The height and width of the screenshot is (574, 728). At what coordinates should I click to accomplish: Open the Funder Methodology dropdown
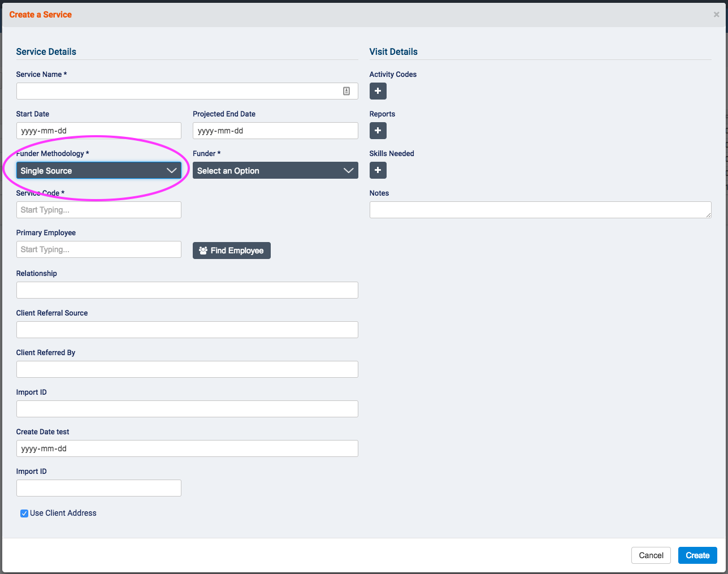pyautogui.click(x=99, y=171)
